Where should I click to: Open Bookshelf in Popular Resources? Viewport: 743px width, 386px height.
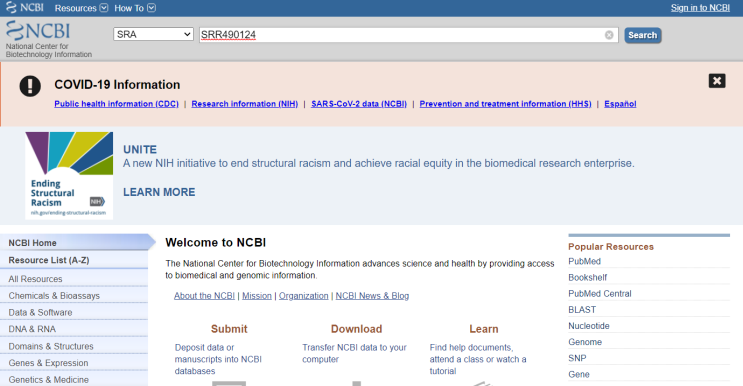(588, 278)
